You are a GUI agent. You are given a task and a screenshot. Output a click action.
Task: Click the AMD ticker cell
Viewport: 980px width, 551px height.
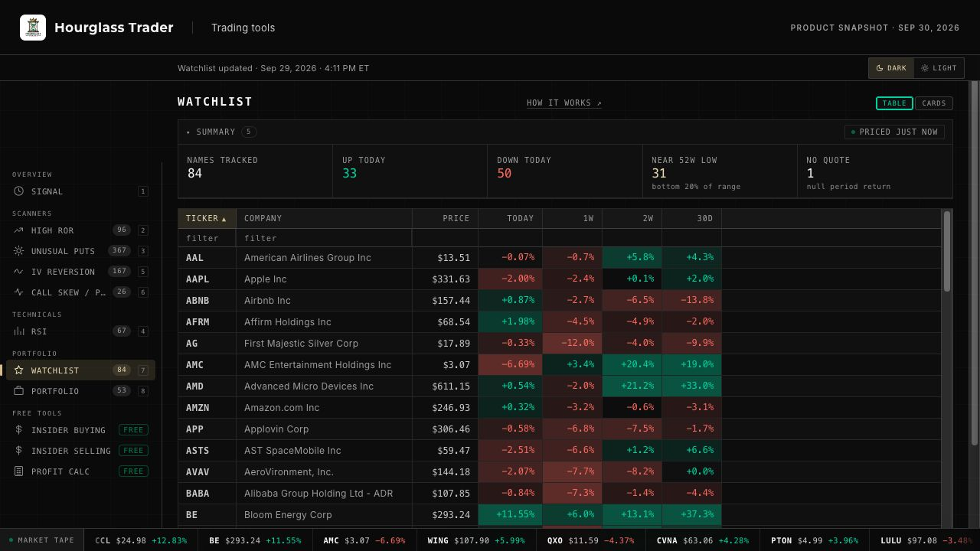(207, 386)
